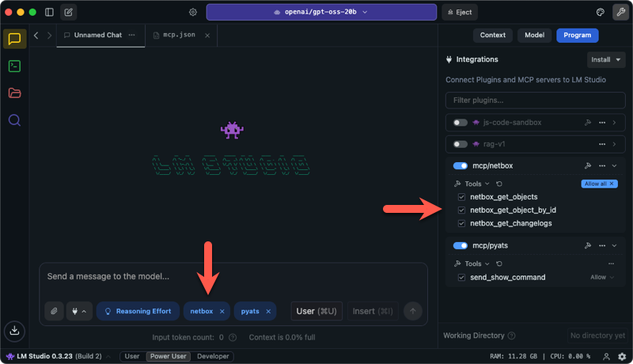
Task: Open the appearance palette icon
Action: pyautogui.click(x=601, y=12)
